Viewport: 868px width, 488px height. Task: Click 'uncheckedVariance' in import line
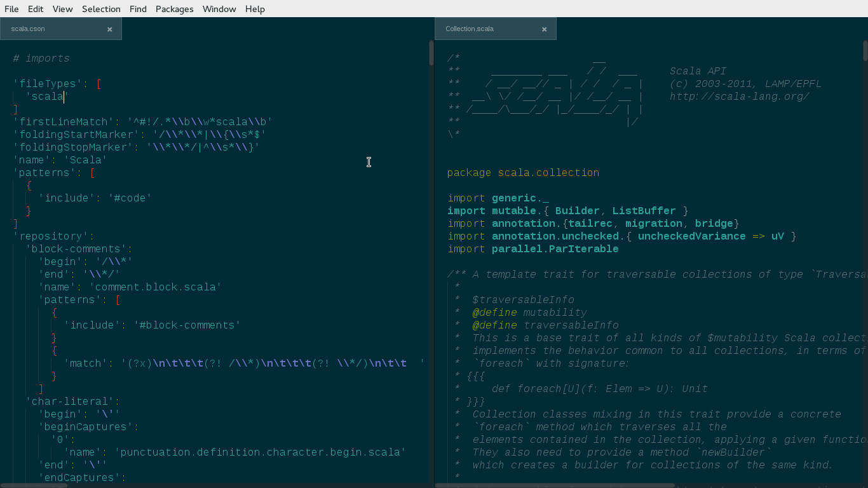pos(692,236)
